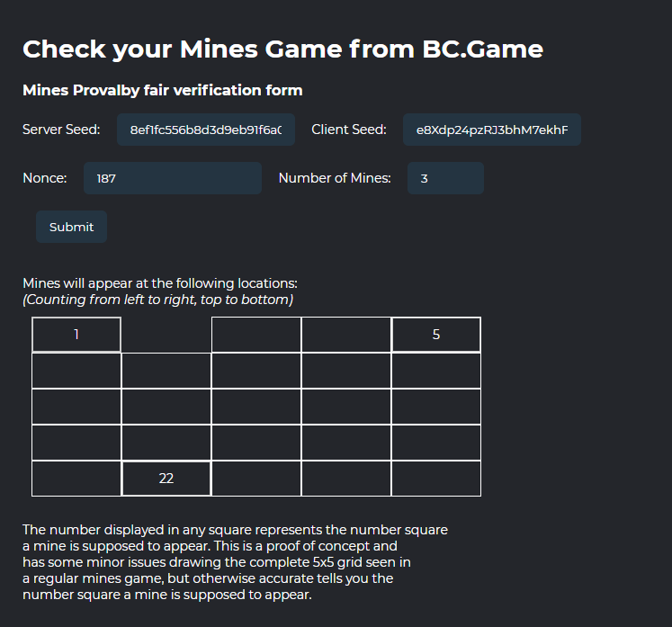Select the empty center square of the grid
Viewport: 672px width, 627px height.
256,407
